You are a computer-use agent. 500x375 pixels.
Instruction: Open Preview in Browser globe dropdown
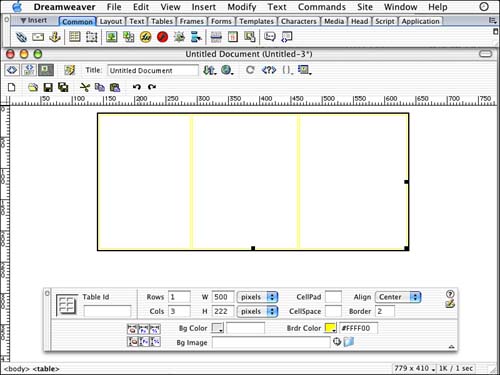(227, 70)
